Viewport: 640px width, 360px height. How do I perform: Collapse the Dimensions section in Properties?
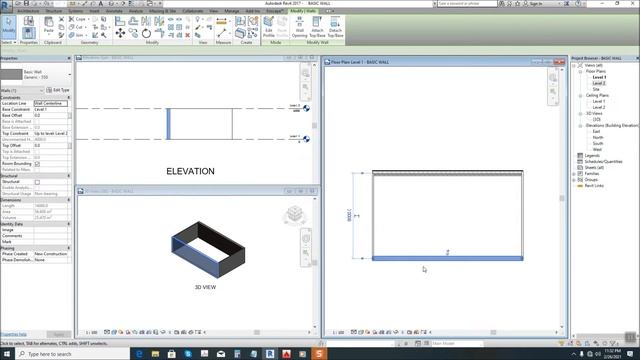69,200
